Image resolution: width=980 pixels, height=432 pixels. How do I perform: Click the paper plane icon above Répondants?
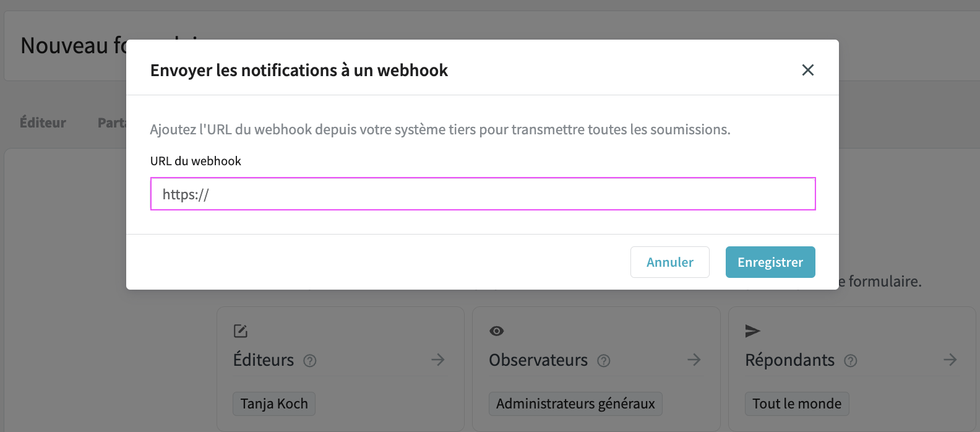pos(752,331)
